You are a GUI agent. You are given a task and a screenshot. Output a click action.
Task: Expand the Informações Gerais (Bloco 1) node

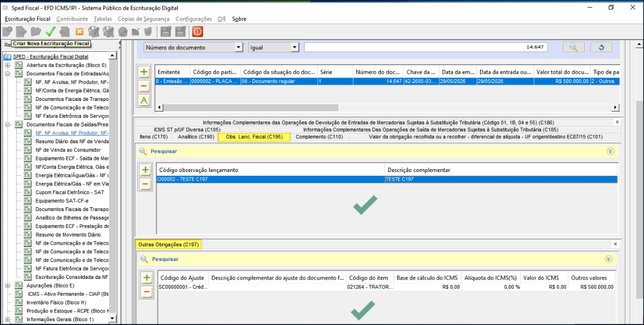[x=8, y=319]
